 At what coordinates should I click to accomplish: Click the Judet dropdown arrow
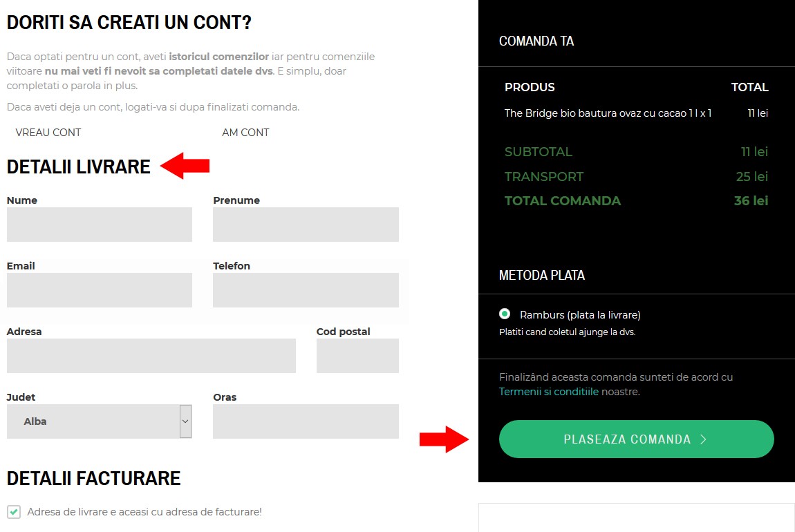pos(185,421)
